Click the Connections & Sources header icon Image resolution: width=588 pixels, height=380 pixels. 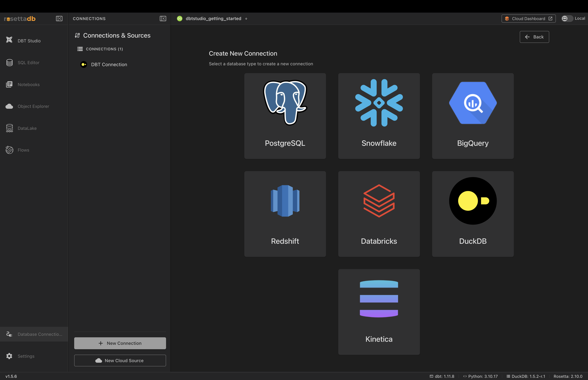pos(77,36)
